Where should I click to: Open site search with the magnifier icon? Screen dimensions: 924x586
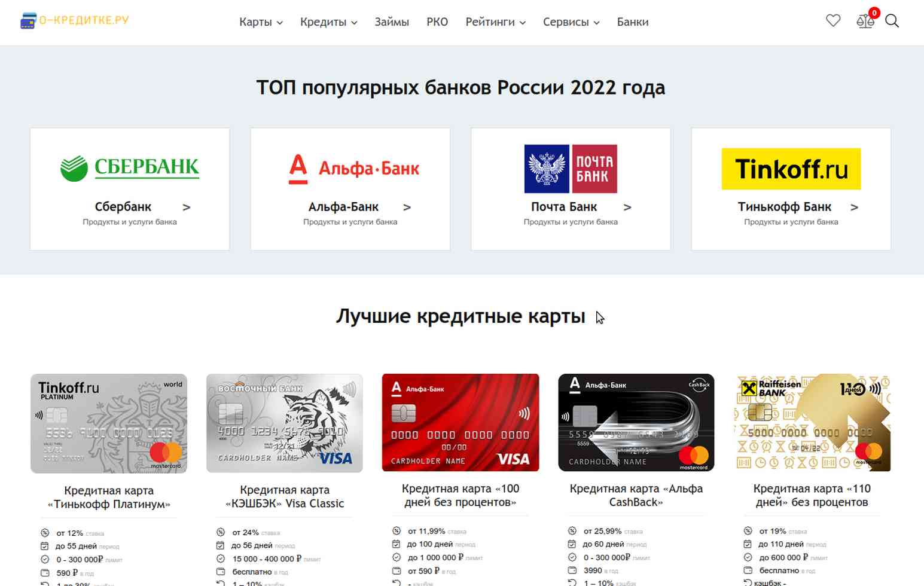point(892,21)
